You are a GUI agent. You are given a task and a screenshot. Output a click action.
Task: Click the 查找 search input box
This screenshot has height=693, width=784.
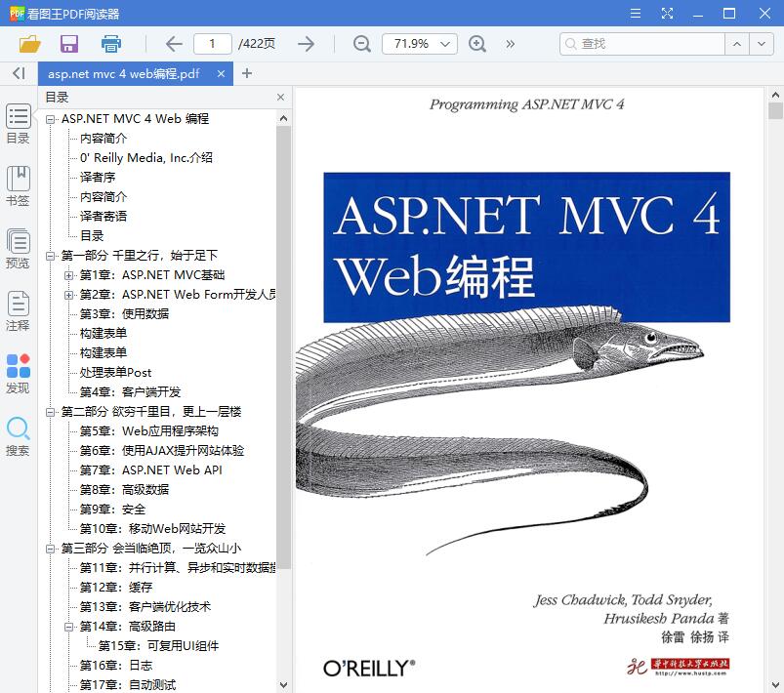coord(642,44)
